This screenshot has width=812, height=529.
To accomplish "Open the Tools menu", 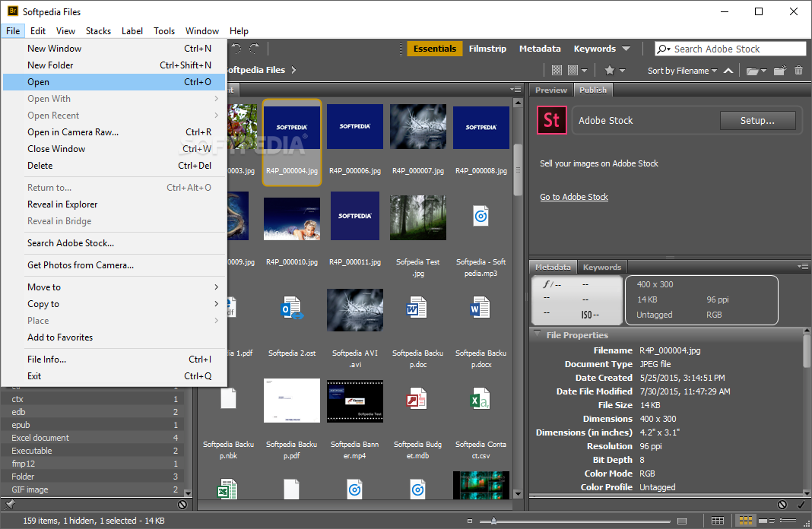I will (x=164, y=31).
